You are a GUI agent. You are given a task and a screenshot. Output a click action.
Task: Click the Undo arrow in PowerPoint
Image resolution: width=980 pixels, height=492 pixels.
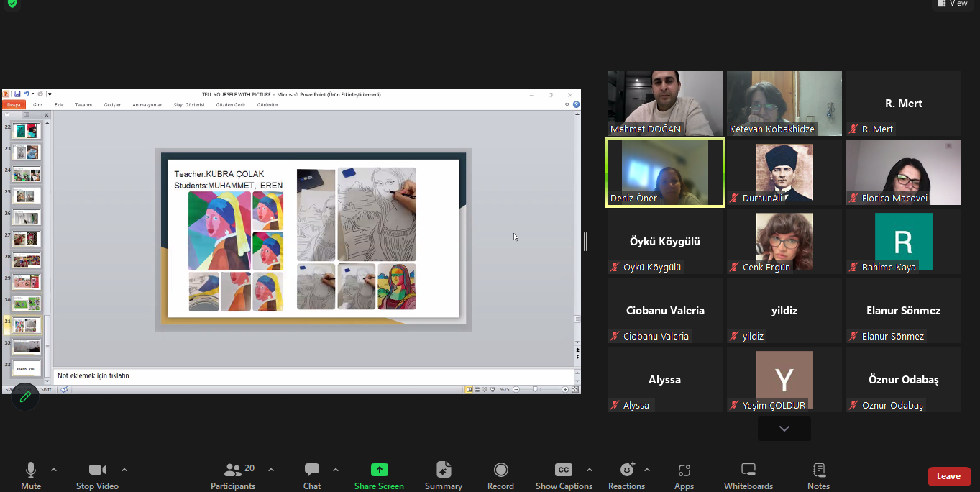tap(27, 94)
